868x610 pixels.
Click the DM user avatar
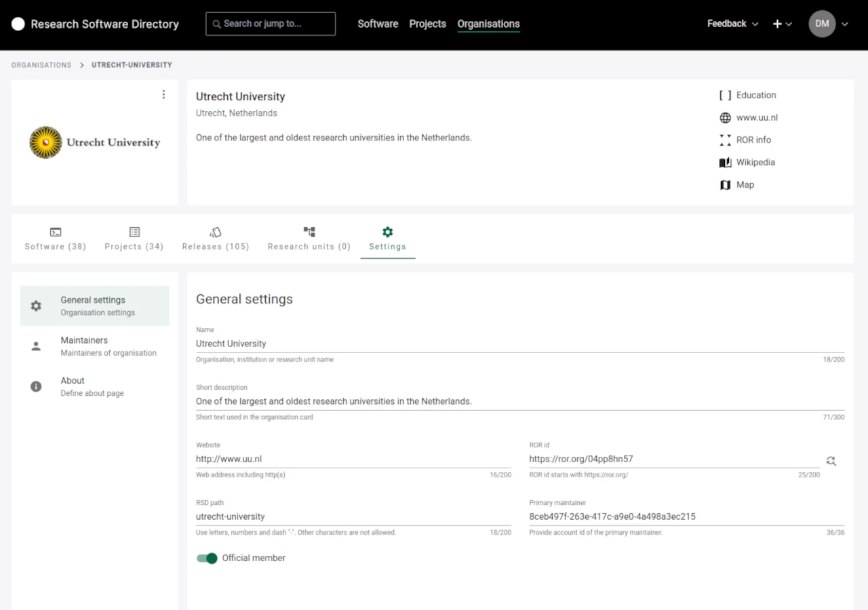pyautogui.click(x=822, y=24)
